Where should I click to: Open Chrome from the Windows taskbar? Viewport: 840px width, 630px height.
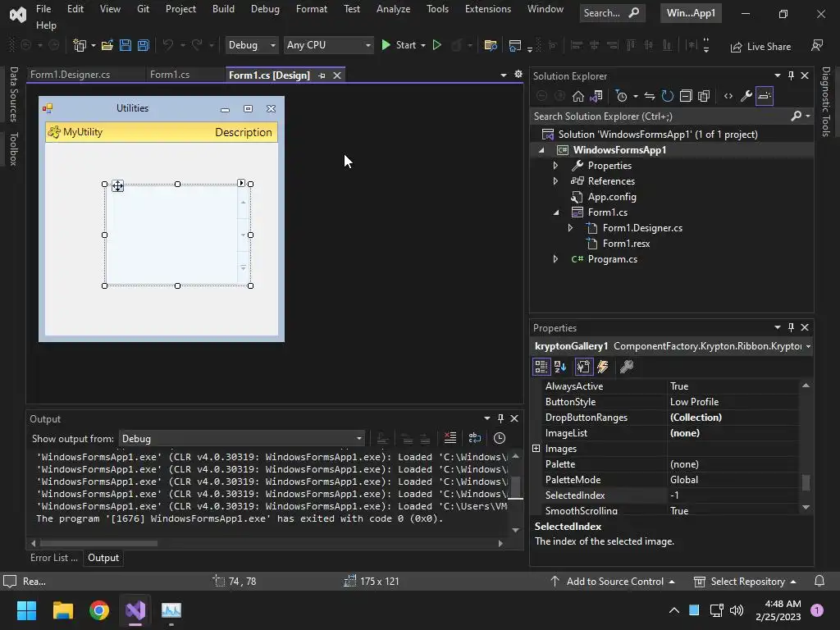click(x=99, y=610)
